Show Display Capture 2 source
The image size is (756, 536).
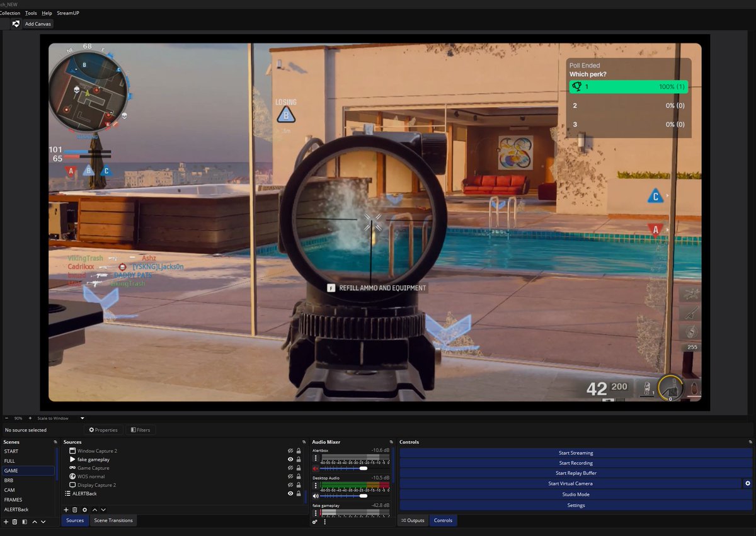tap(290, 485)
